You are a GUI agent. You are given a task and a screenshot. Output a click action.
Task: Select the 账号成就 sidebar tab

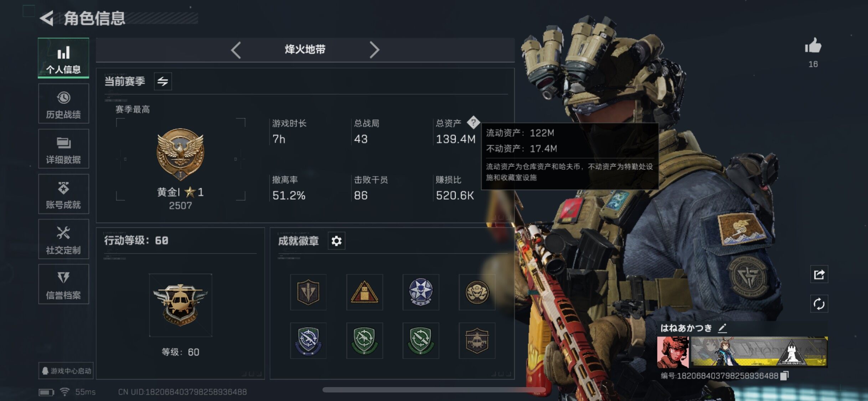point(63,194)
